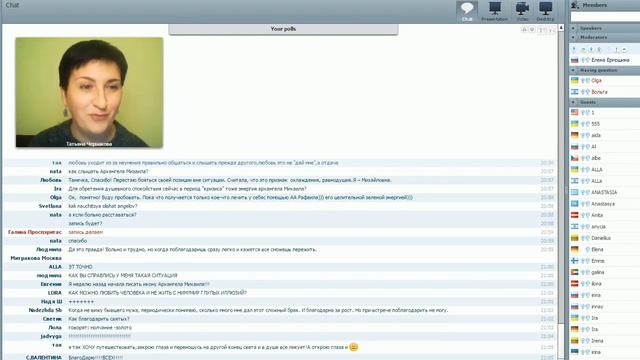Click the US flag beside guest 1
This screenshot has height=360, width=640.
point(575,112)
